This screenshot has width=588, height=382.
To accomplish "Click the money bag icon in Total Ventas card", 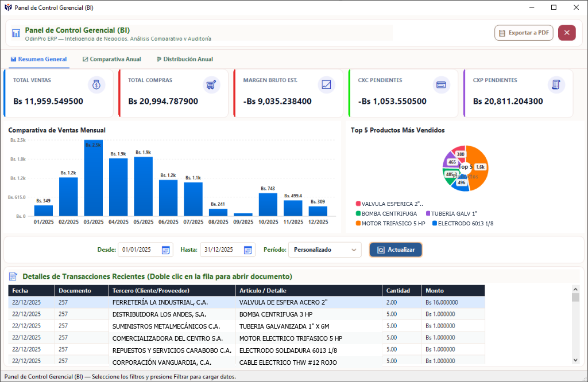I will pyautogui.click(x=96, y=85).
